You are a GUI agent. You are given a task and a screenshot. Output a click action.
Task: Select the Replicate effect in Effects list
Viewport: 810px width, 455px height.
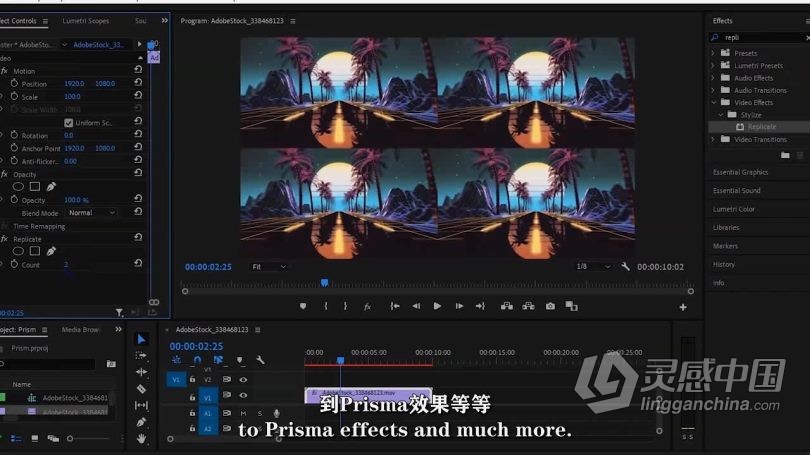(x=761, y=127)
